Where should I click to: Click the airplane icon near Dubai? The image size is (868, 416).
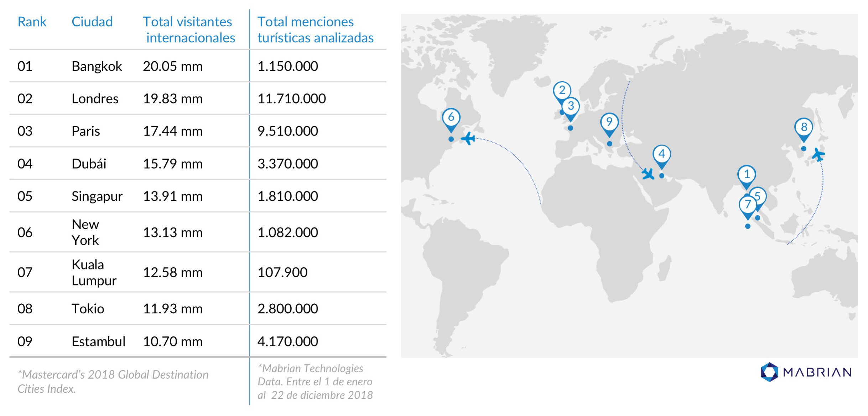click(648, 174)
